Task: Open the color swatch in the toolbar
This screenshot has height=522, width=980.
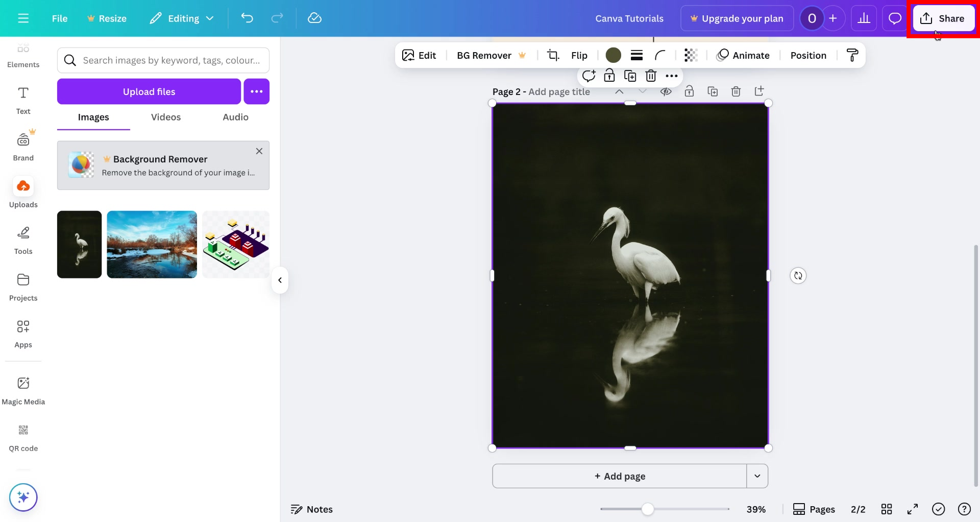Action: click(614, 55)
